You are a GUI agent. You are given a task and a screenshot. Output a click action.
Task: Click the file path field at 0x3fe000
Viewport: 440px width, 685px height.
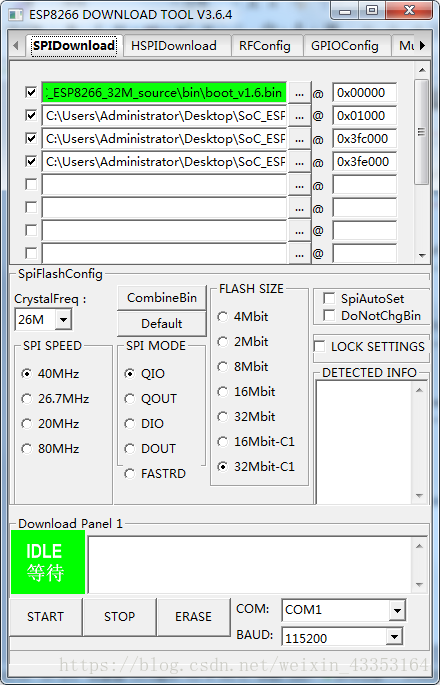click(164, 163)
